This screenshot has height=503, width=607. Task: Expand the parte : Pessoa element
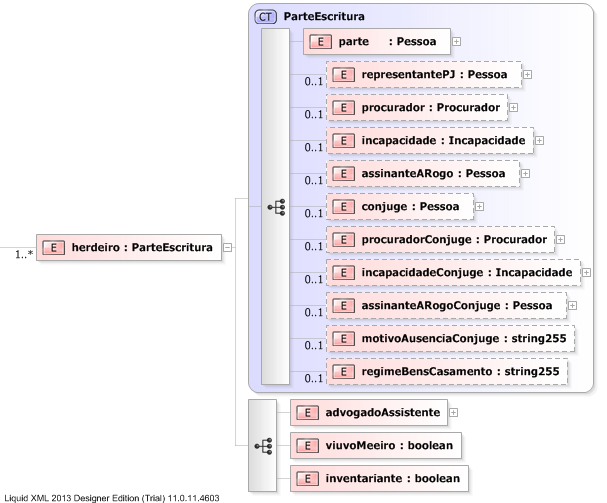click(x=456, y=42)
